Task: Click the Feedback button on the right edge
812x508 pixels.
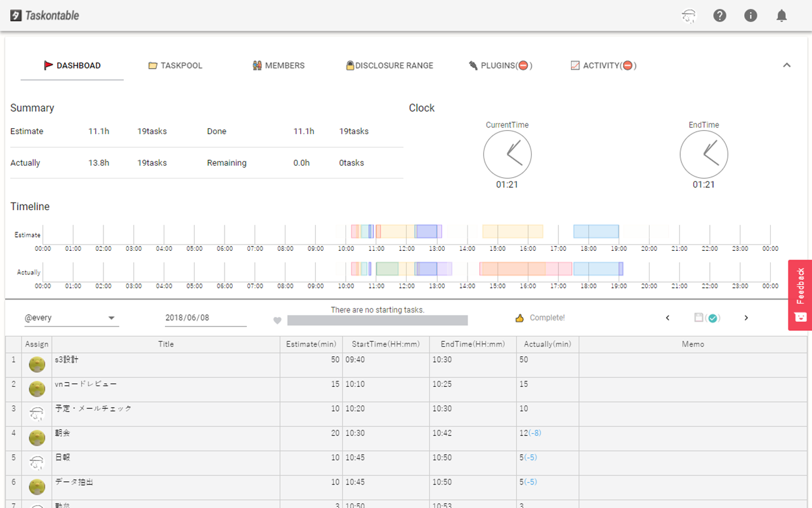Action: pos(800,294)
